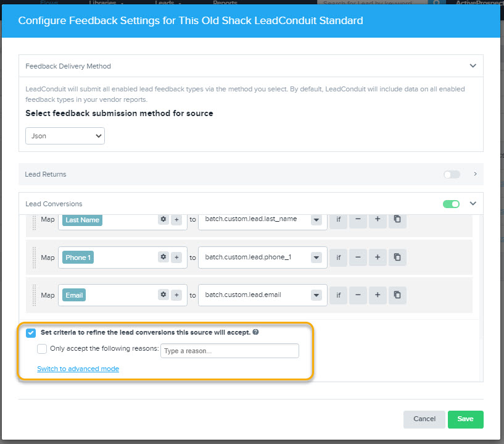Open gear settings for Email mapping

pyautogui.click(x=163, y=295)
